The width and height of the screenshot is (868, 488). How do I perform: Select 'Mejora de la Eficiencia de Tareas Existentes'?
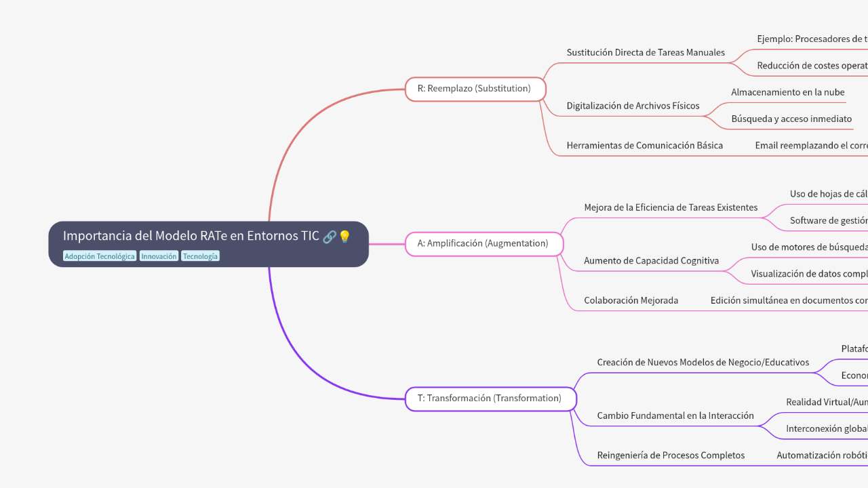(671, 207)
